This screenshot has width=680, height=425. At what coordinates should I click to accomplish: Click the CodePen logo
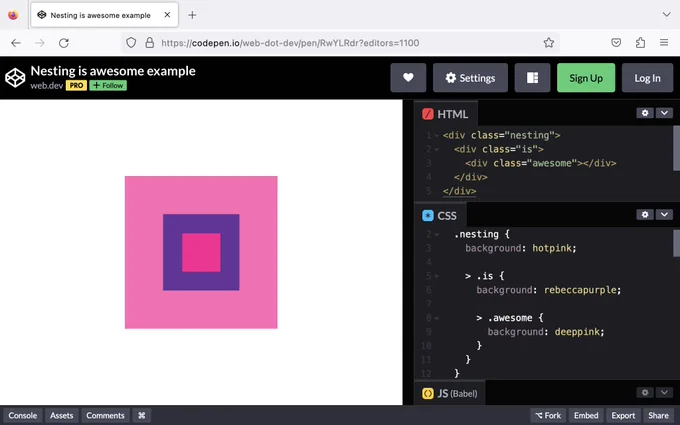[15, 78]
